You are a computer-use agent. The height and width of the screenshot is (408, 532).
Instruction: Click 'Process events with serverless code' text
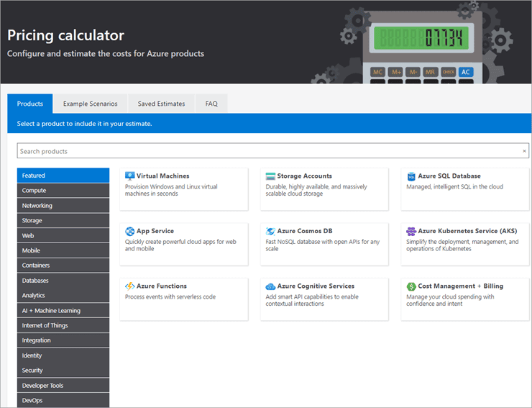170,296
